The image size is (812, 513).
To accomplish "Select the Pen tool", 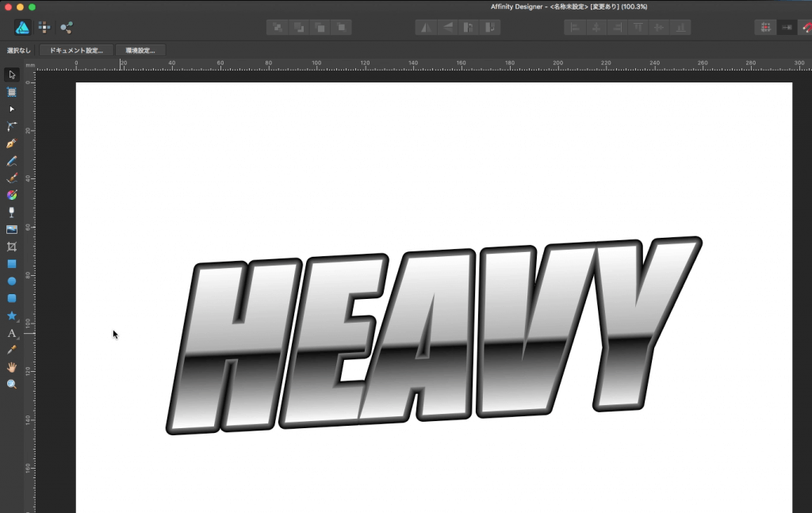I will coord(12,144).
